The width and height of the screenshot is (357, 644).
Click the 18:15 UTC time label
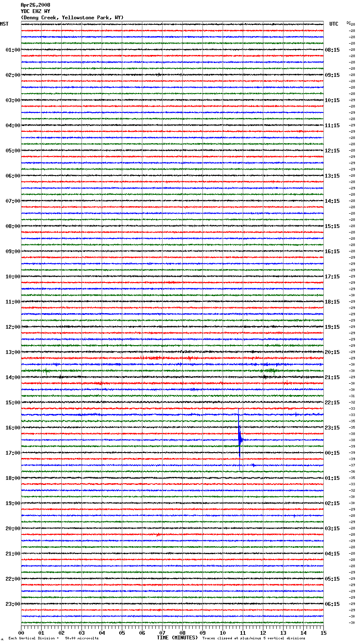click(332, 302)
